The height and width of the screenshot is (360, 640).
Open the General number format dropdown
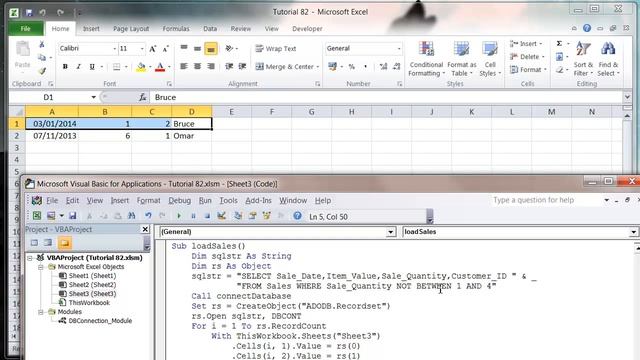coord(399,49)
